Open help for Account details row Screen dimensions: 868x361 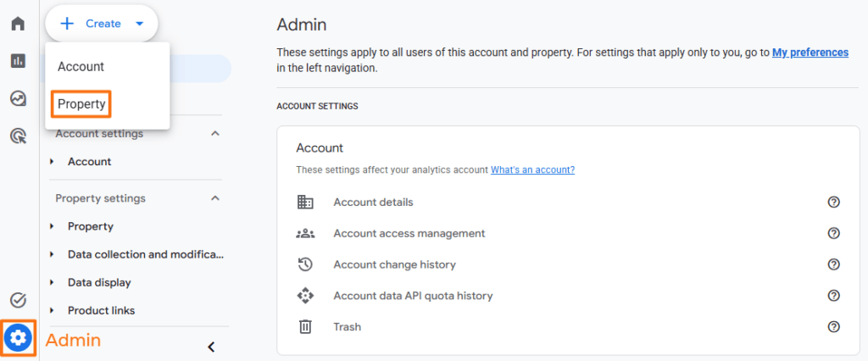(x=834, y=202)
